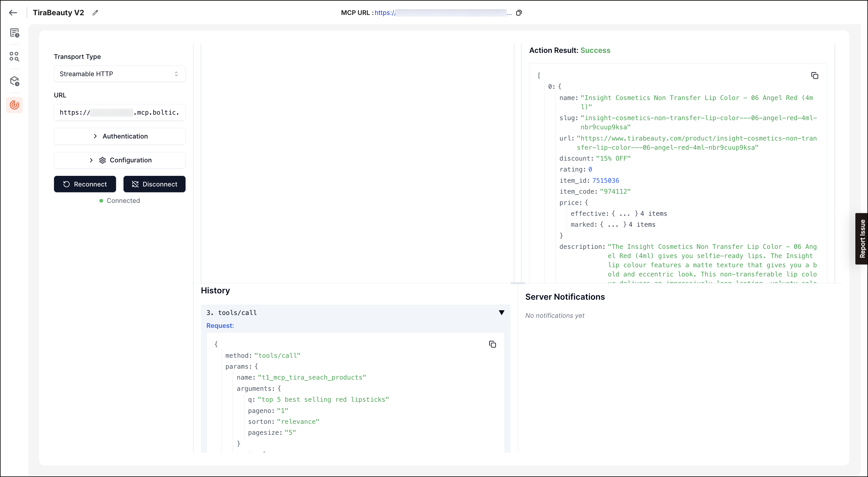
Task: Open the package clock icon in sidebar
Action: click(14, 81)
